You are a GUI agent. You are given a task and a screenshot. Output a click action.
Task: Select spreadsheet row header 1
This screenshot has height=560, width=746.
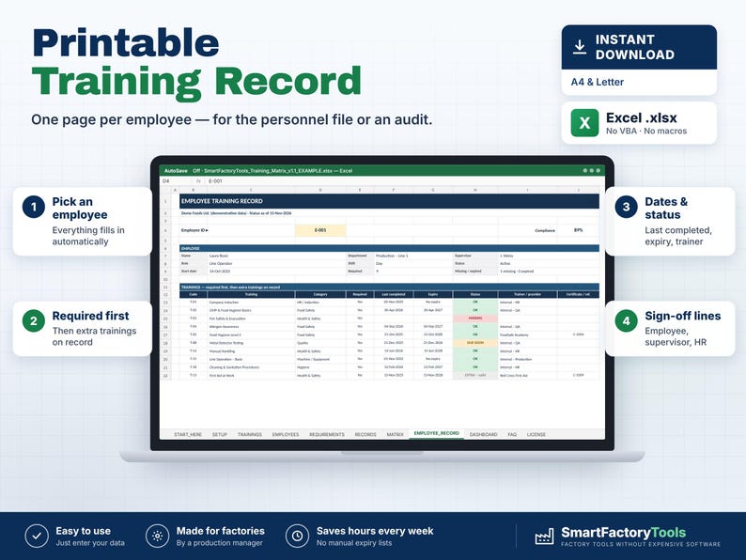165,201
